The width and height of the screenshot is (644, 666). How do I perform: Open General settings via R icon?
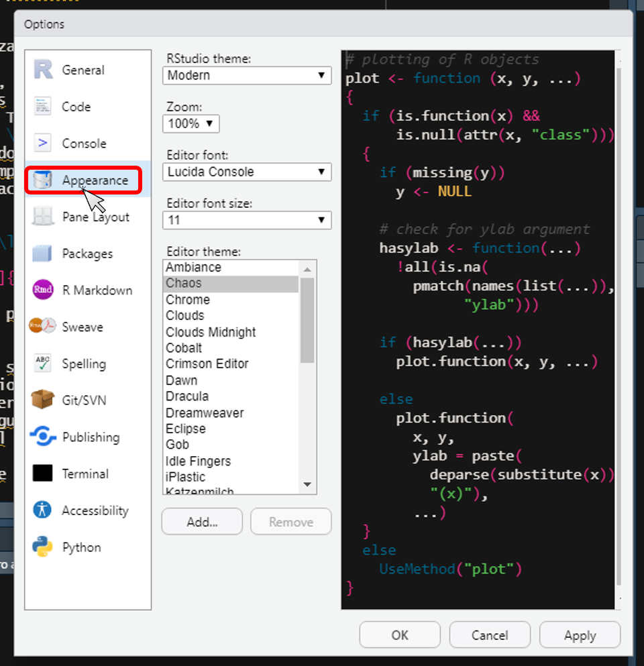[43, 70]
